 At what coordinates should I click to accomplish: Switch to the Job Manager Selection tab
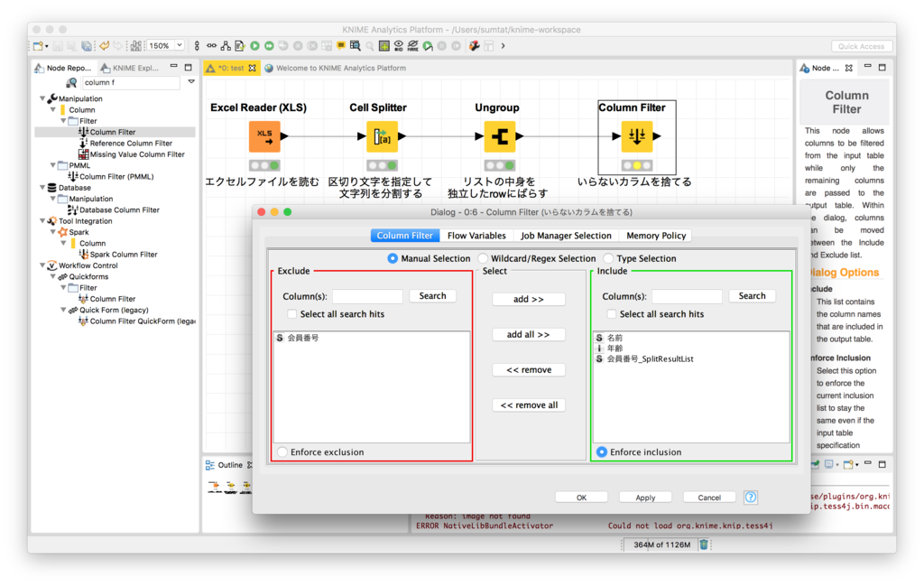566,236
